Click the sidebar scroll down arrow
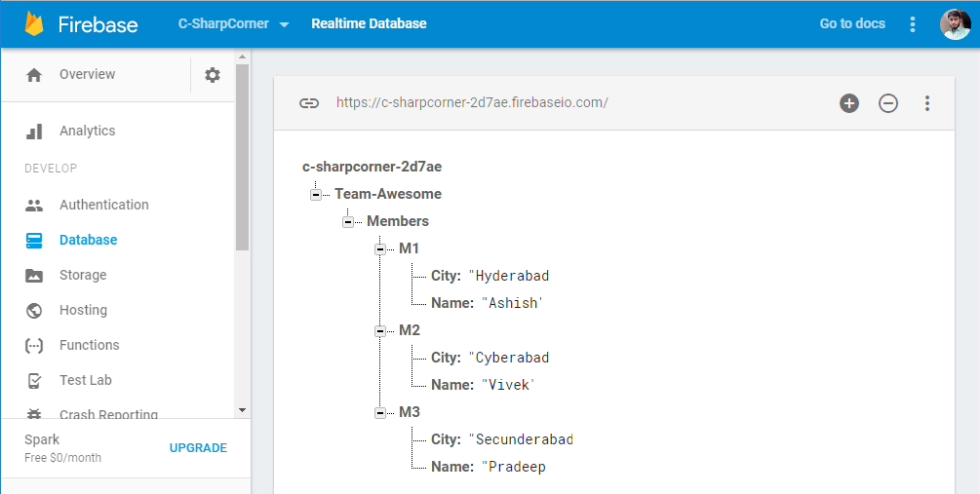This screenshot has width=980, height=494. 243,410
